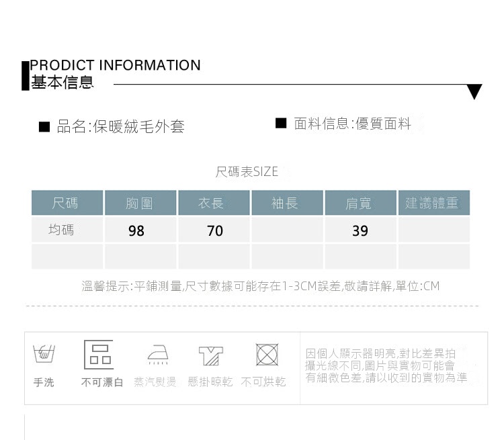Click the do-not-bleach icon
The height and width of the screenshot is (440, 504).
click(99, 355)
